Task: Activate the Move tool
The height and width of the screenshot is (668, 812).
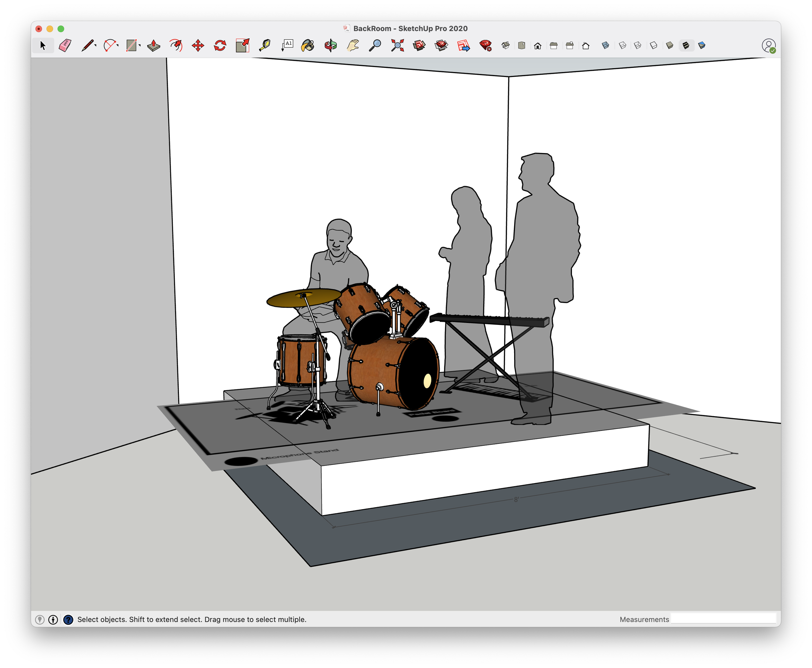Action: tap(198, 45)
